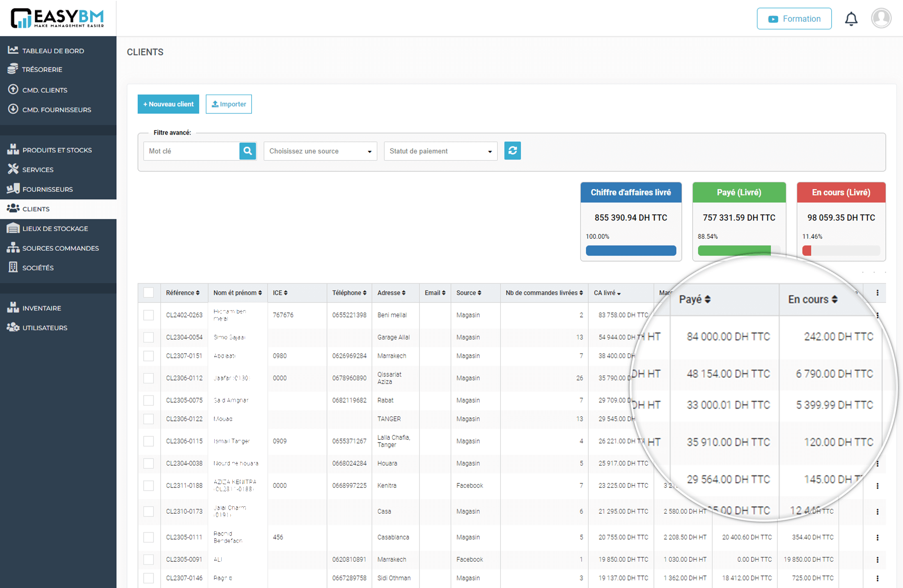
Task: Sort table by CA livré column
Action: tap(607, 293)
